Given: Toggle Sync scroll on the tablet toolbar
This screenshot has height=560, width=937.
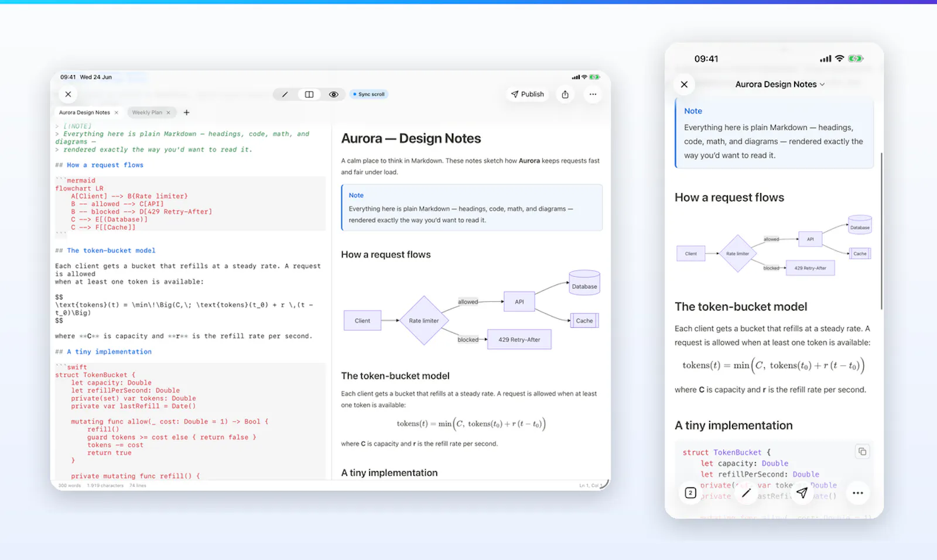Looking at the screenshot, I should tap(369, 94).
